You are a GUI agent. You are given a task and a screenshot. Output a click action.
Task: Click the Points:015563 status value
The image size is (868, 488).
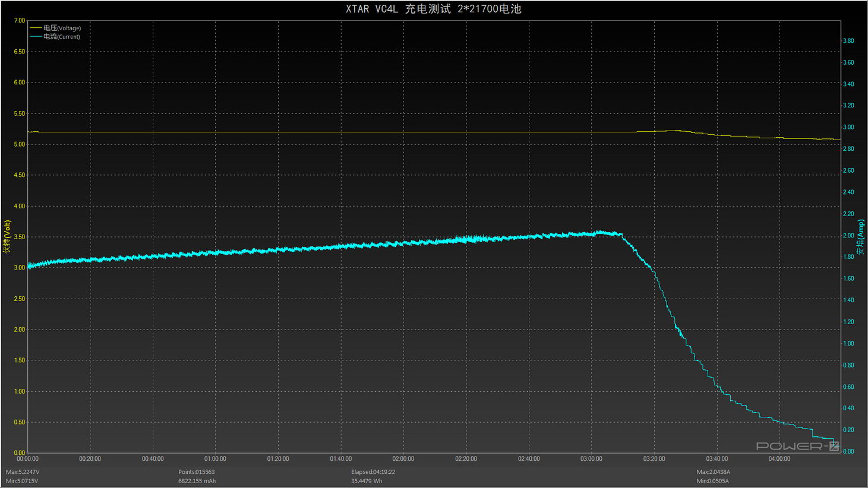coord(197,472)
